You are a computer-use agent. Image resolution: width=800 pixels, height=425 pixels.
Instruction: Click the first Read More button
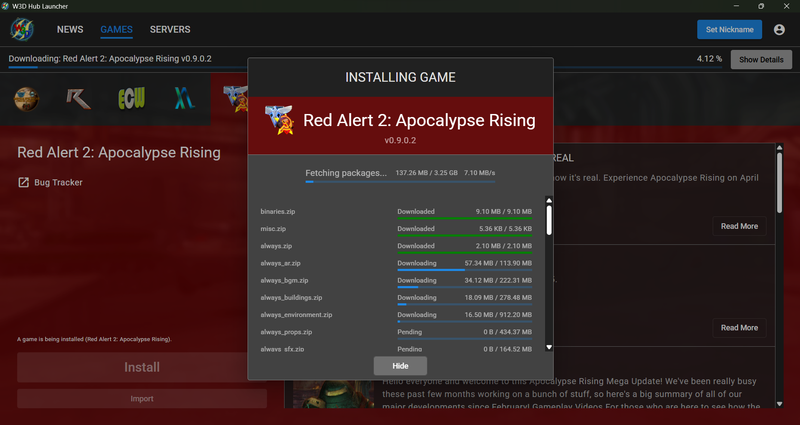(x=739, y=226)
